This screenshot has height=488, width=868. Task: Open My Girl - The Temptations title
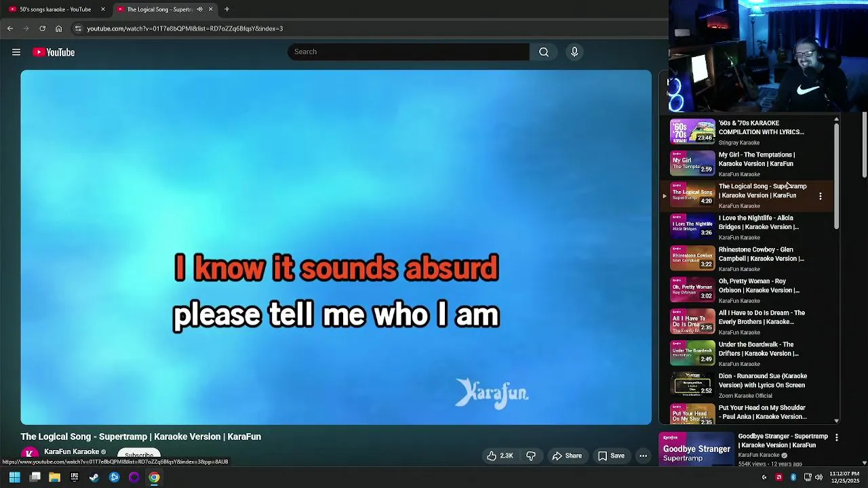point(757,159)
